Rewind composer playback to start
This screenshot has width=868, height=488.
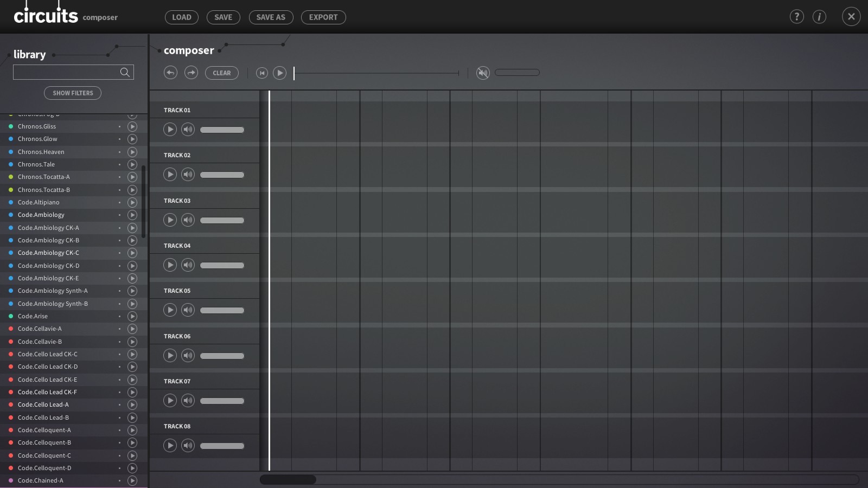262,73
